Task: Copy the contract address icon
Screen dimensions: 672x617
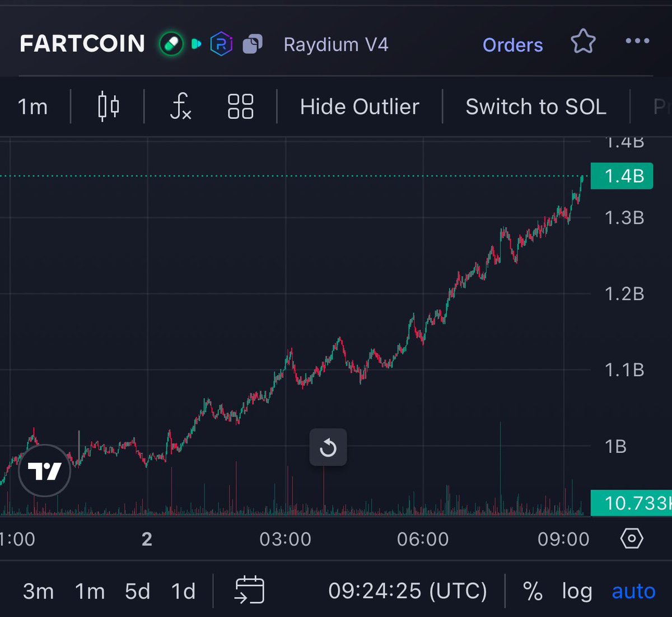Action: point(252,44)
